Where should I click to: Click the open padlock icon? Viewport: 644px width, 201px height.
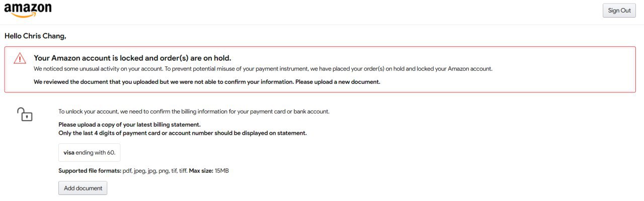[x=25, y=114]
